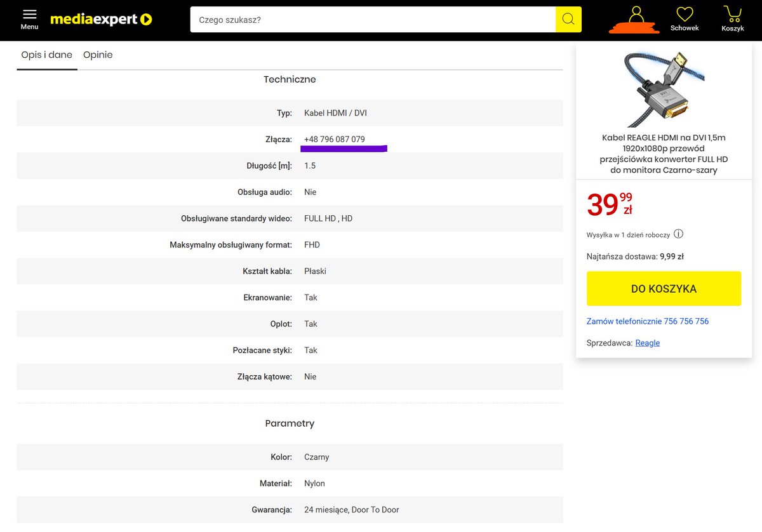This screenshot has width=762, height=532.
Task: Click the 'Złącza kątowe:' label
Action: (x=265, y=376)
